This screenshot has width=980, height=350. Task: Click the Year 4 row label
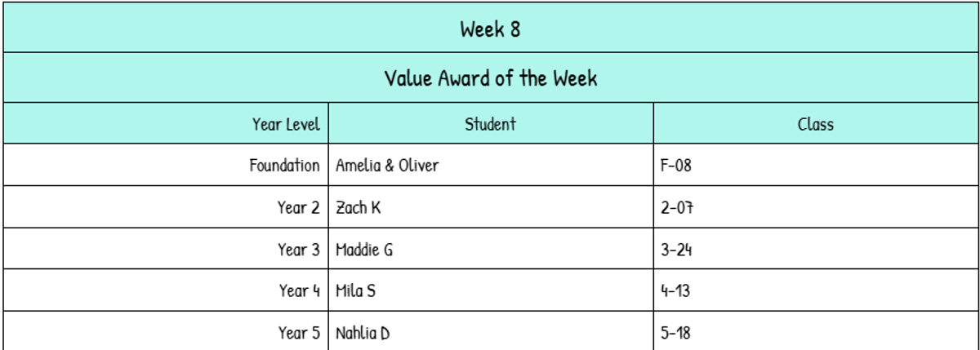click(x=298, y=290)
